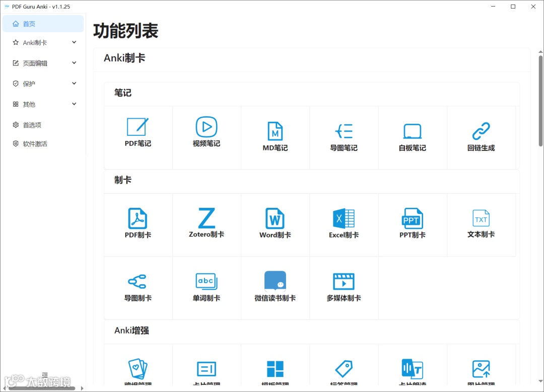Click the scroll-up arrow of the main list

540,52
